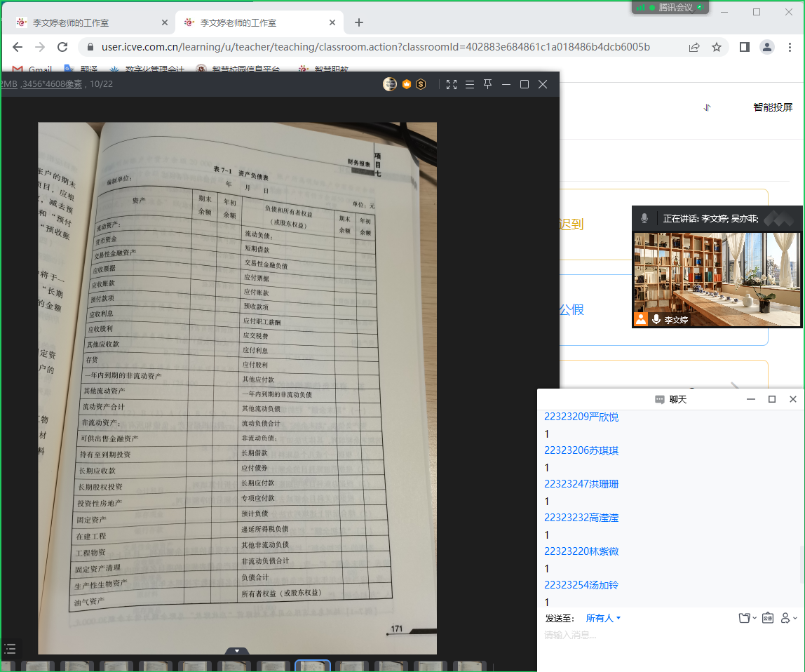
Task: Open a new browser tab
Action: (x=359, y=22)
